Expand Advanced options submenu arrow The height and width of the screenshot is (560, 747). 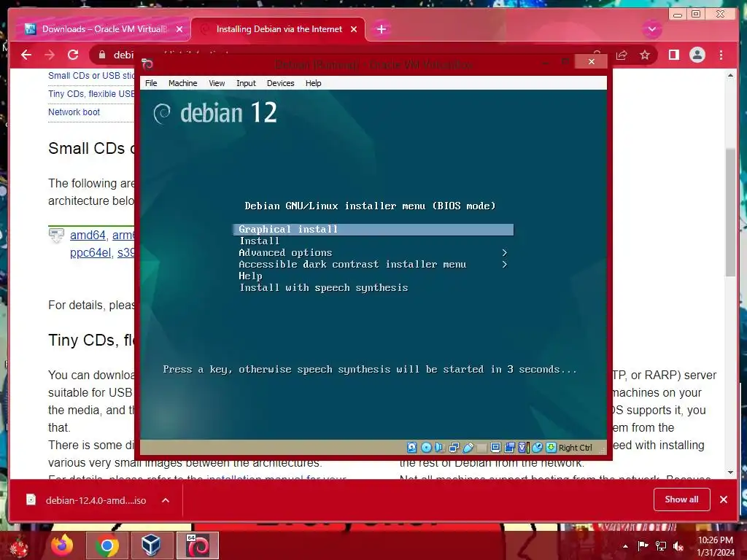click(x=505, y=253)
